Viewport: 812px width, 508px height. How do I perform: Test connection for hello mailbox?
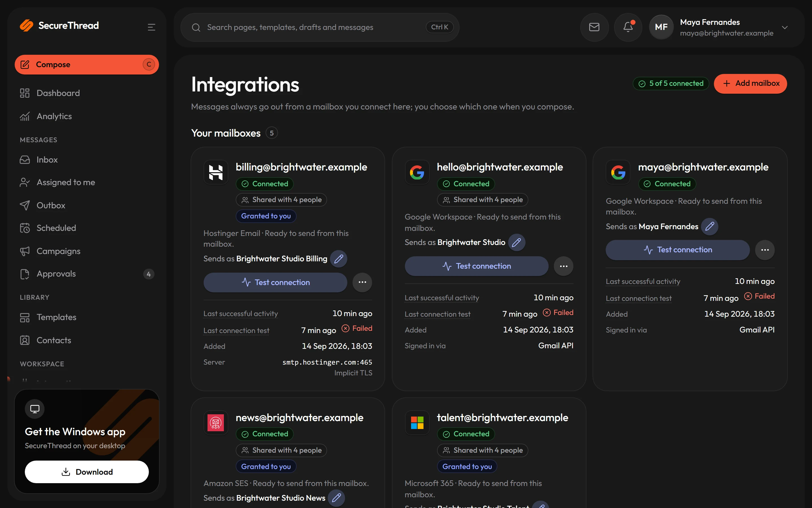coord(476,266)
